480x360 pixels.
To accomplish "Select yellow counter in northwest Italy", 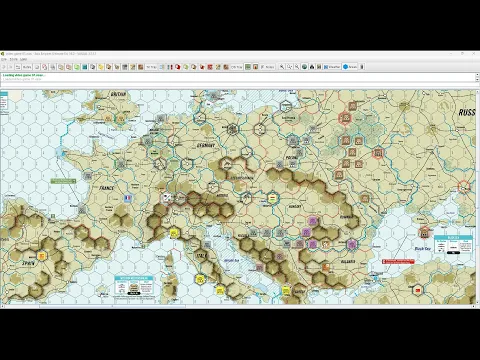I will coord(174,233).
